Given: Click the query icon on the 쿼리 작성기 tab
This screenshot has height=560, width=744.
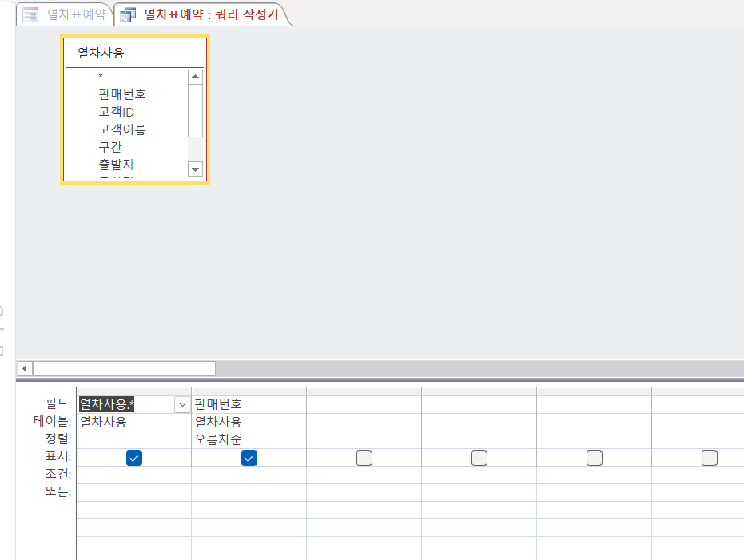Looking at the screenshot, I should pyautogui.click(x=128, y=14).
